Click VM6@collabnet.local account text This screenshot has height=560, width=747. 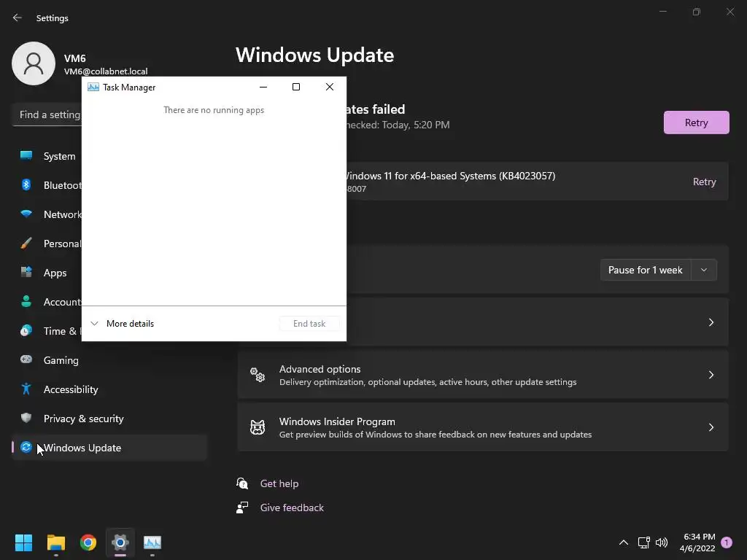tap(106, 71)
